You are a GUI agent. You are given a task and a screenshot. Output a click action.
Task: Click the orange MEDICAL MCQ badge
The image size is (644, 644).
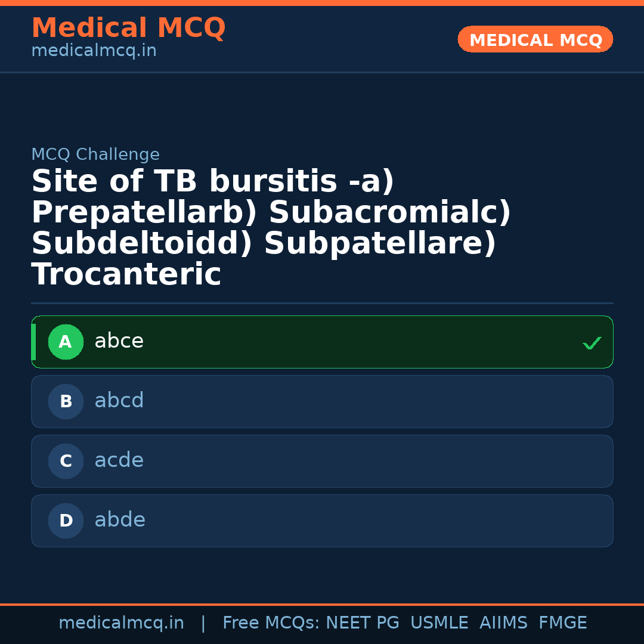pyautogui.click(x=535, y=39)
